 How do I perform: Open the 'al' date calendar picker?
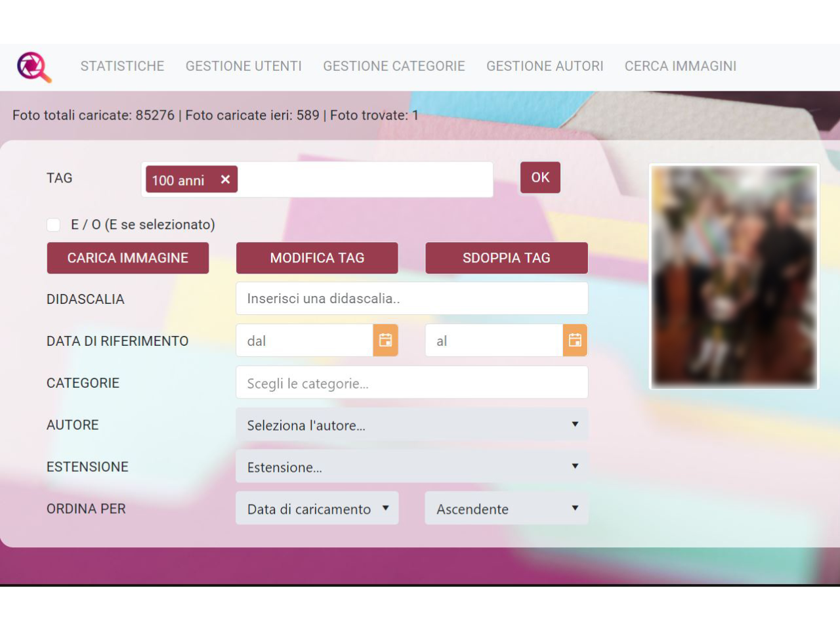[575, 341]
